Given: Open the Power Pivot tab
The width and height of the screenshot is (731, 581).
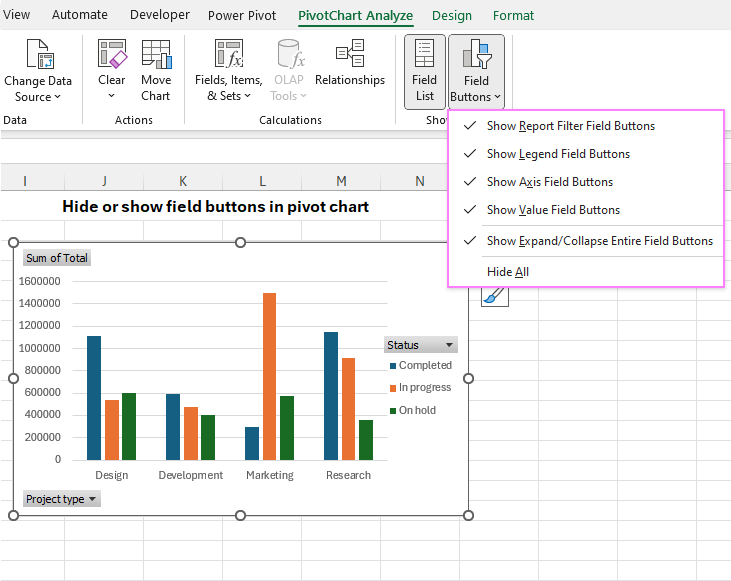Looking at the screenshot, I should pos(242,15).
